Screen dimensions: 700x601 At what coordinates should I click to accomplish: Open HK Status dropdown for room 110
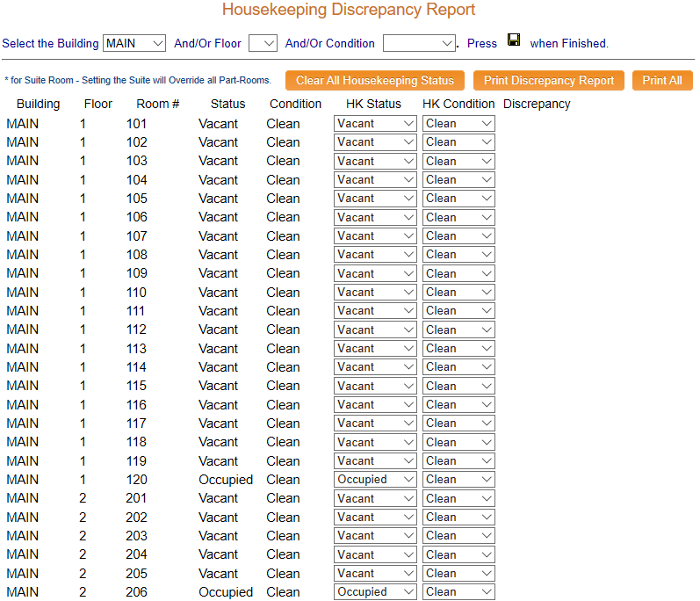[375, 293]
